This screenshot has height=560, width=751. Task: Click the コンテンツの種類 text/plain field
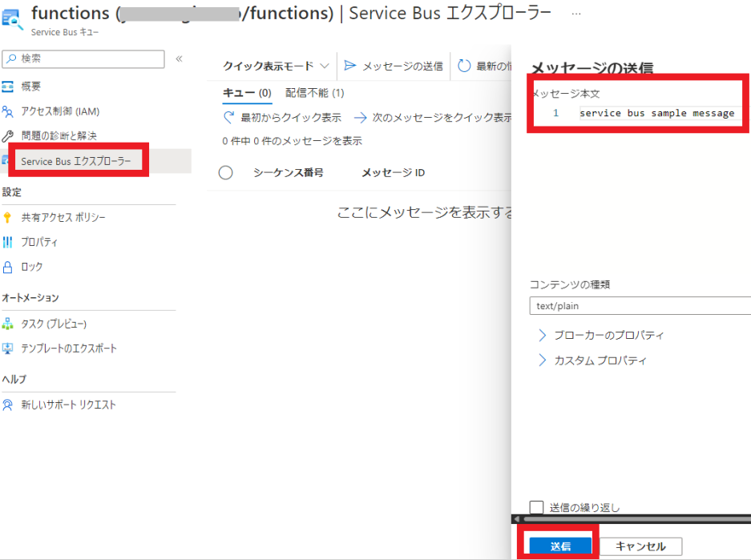coord(640,306)
